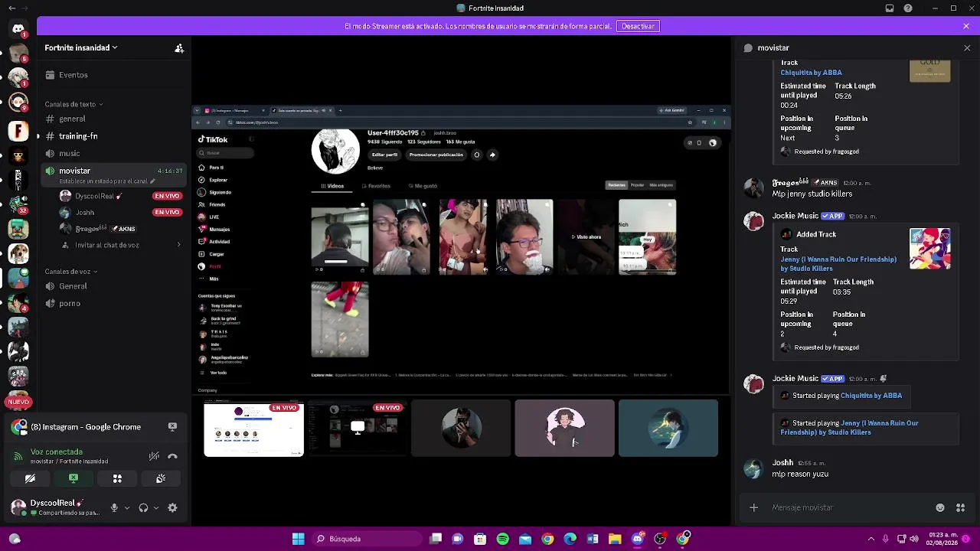The width and height of the screenshot is (980, 551).
Task: Click the TikTok share profile arrow icon
Action: coord(492,155)
